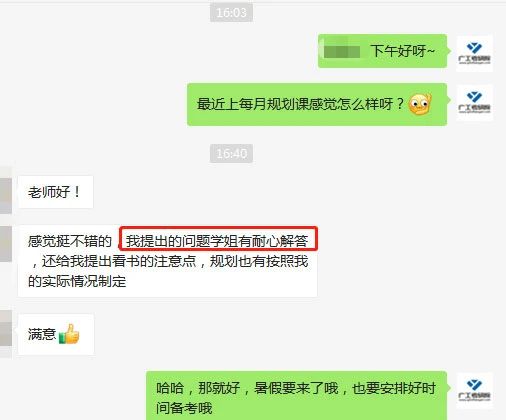Viewport: 506px width, 420px height.
Task: Select the 下午好呀~ message bubble
Action: point(382,51)
